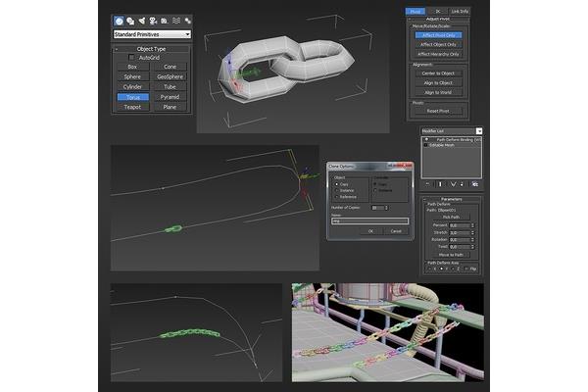
Task: Select X Path Deform Axis radio
Action: (x=430, y=269)
